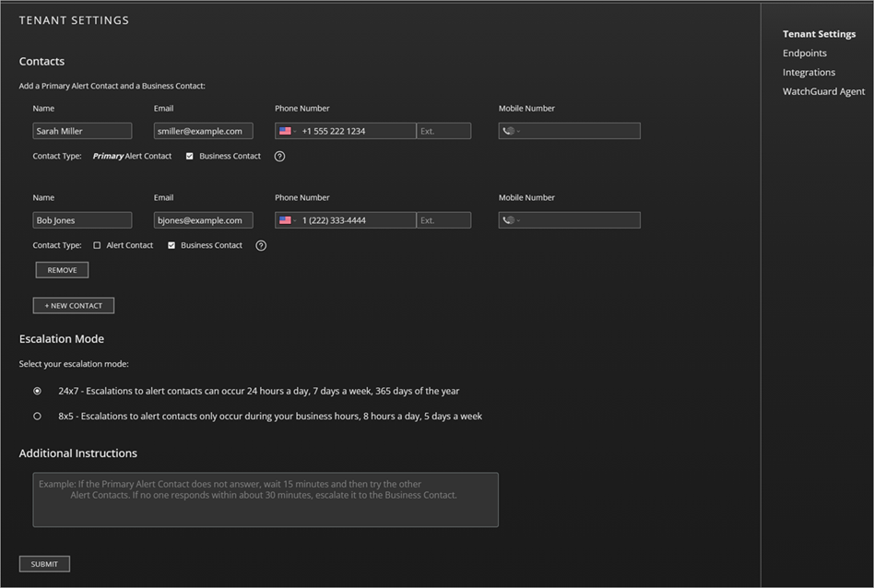The height and width of the screenshot is (588, 874).
Task: Click the Additional Instructions text area
Action: 266,498
